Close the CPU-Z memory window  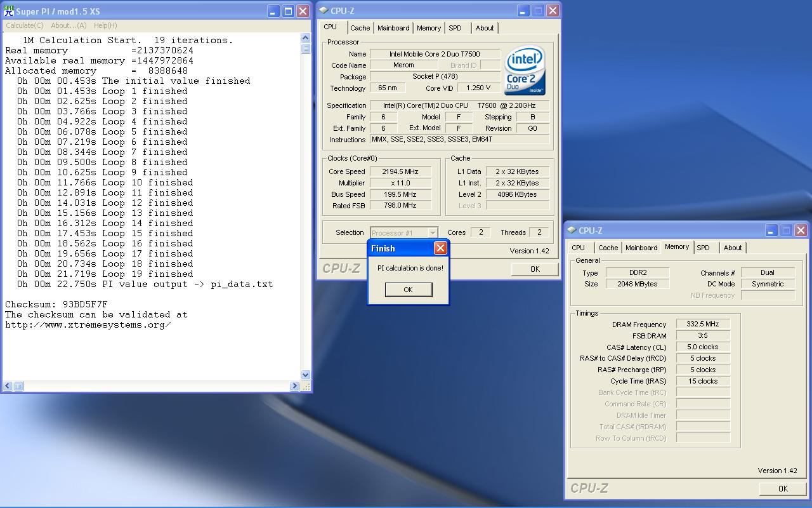(801, 231)
